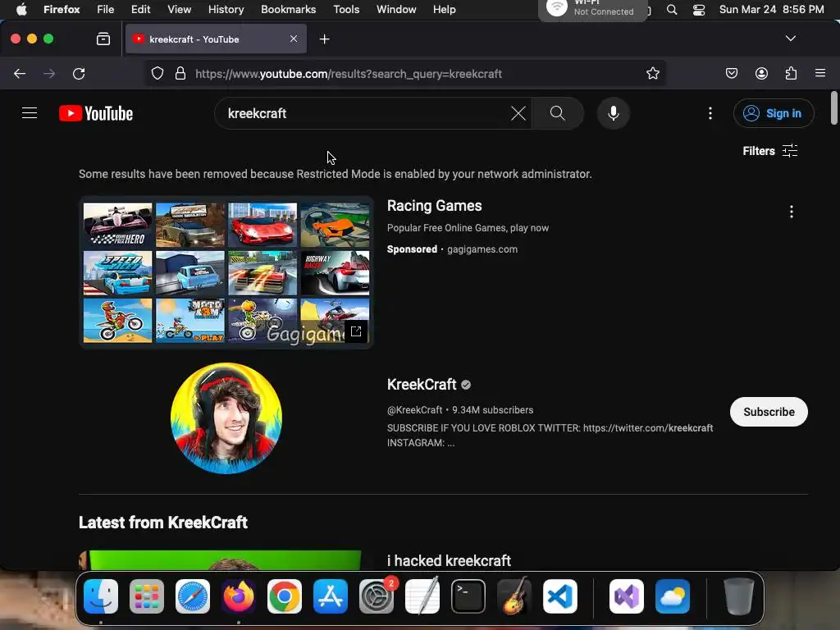840x630 pixels.
Task: Open options for Racing Games ad
Action: coord(792,212)
